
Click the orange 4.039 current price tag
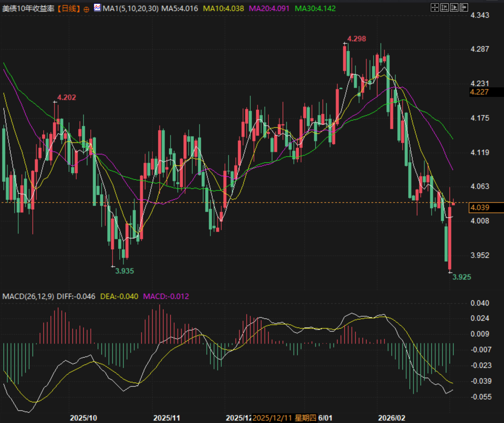click(x=480, y=208)
